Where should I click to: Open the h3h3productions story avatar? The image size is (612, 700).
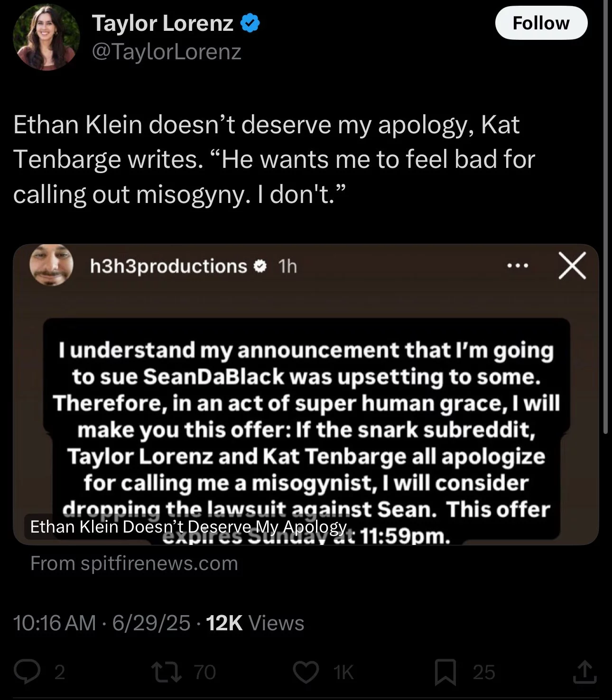click(51, 265)
